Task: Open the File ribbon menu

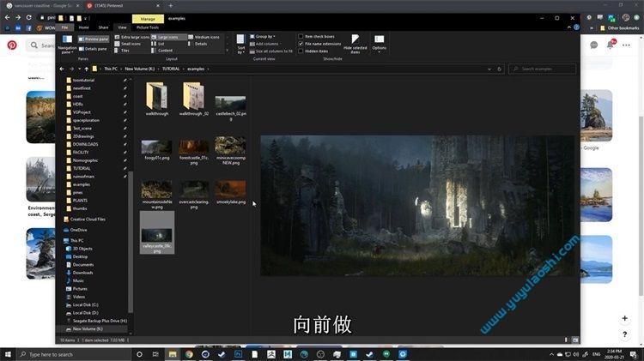Action: pyautogui.click(x=64, y=27)
